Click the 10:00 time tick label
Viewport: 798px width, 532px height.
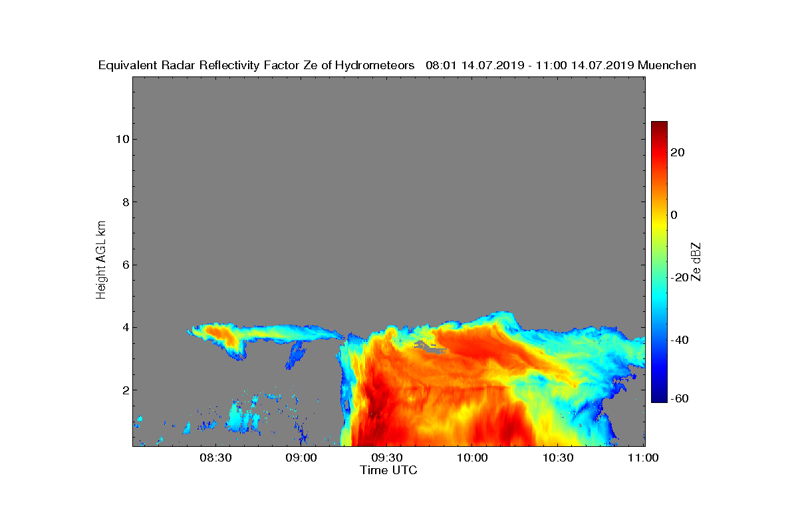472,458
